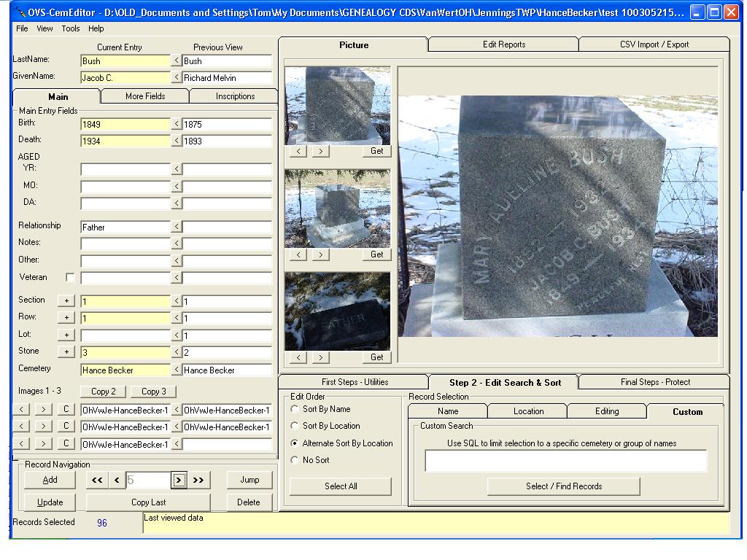Step first image filename forward
Image resolution: width=747 pixels, height=560 pixels.
coord(43,410)
